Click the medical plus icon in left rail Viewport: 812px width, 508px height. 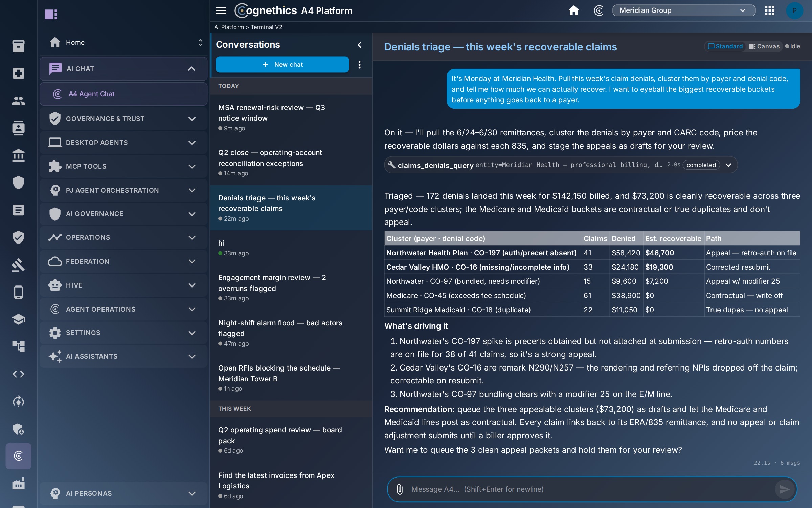[18, 73]
